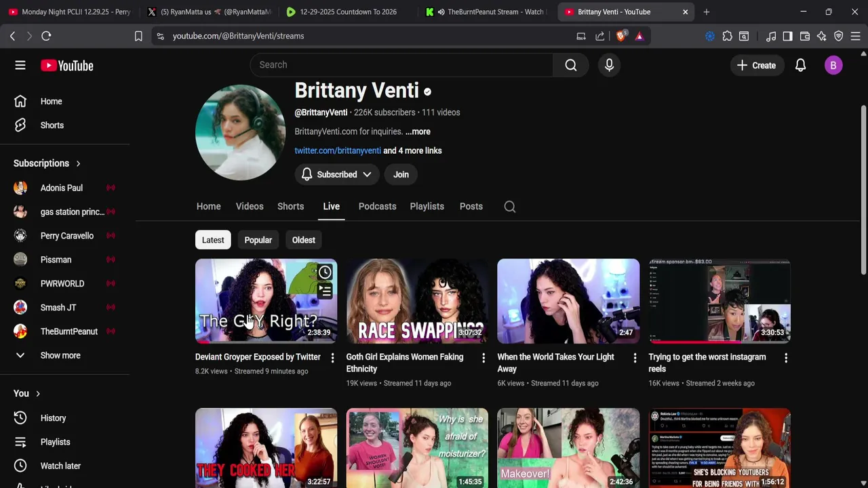Screen dimensions: 868x488
Task: Switch to the Podcasts tab
Action: pos(377,207)
